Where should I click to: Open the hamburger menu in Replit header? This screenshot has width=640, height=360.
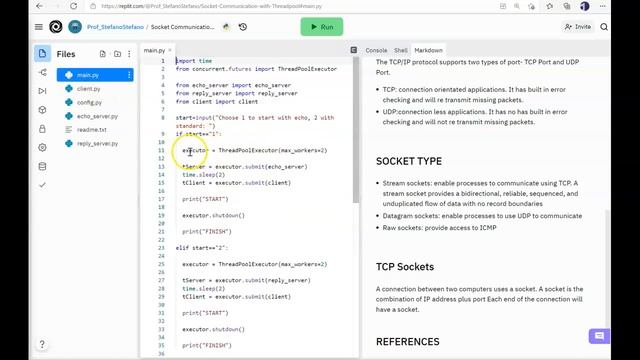pos(39,27)
